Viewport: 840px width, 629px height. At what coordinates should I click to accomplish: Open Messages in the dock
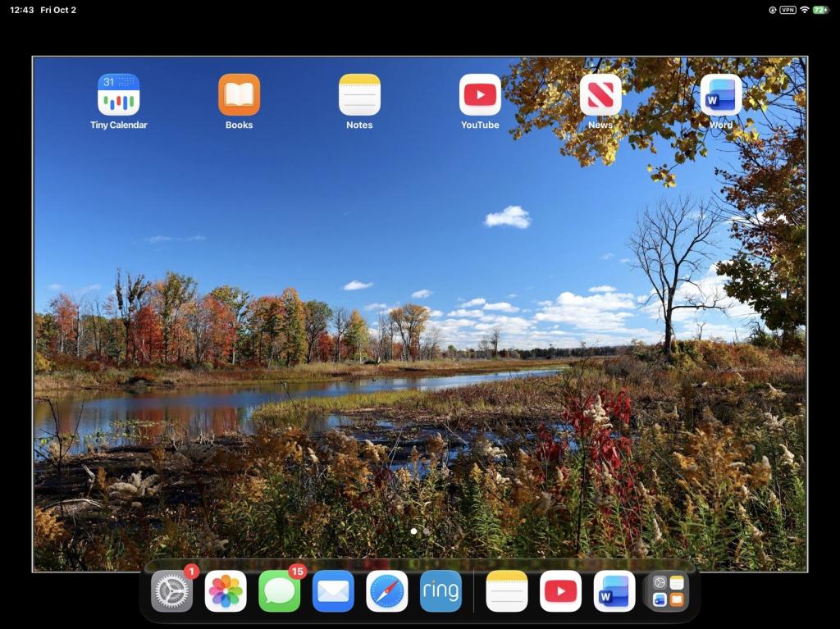tap(280, 591)
